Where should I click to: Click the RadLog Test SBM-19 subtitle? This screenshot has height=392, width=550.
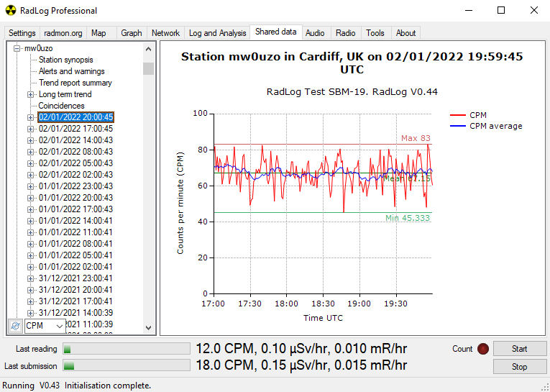[x=352, y=92]
